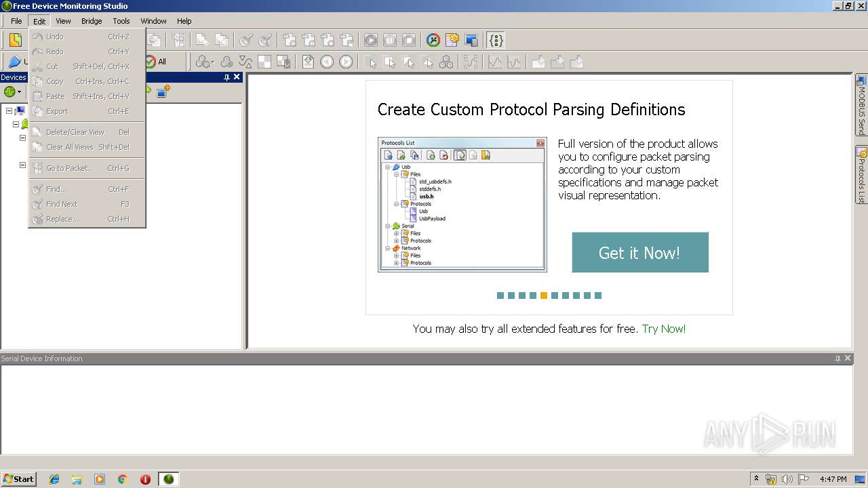The height and width of the screenshot is (488, 868).
Task: Collapse the root computer node in device tree
Action: click(9, 110)
